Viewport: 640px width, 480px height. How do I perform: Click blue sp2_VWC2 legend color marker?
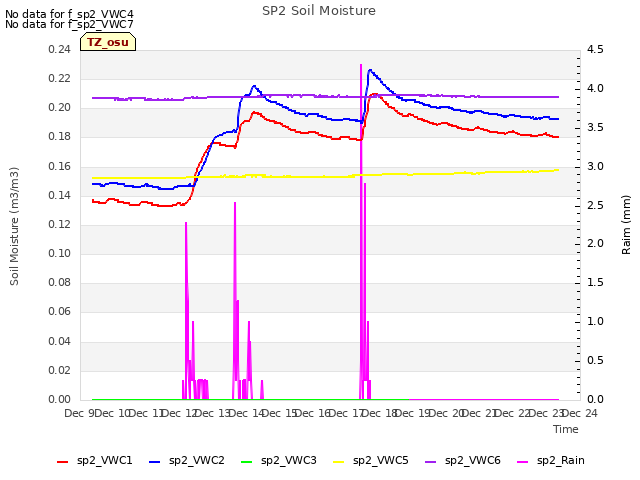pos(155,462)
